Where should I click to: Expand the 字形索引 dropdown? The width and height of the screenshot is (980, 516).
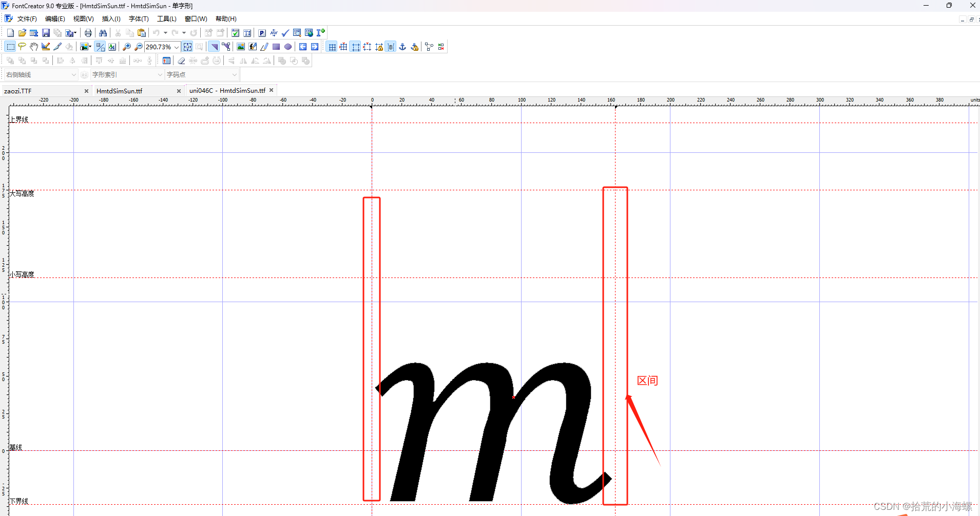tap(160, 75)
